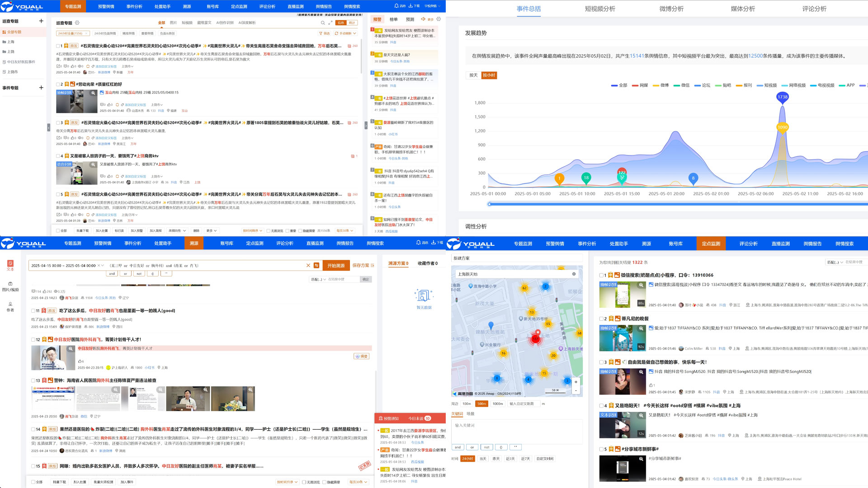Click the chart timeline slider handle
This screenshot has height=488, width=868.
point(489,204)
